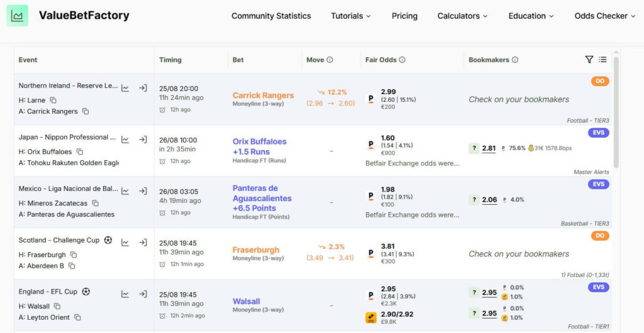Click the ValueBetFactory logo icon
Viewport: 644px width, 333px height.
17,16
